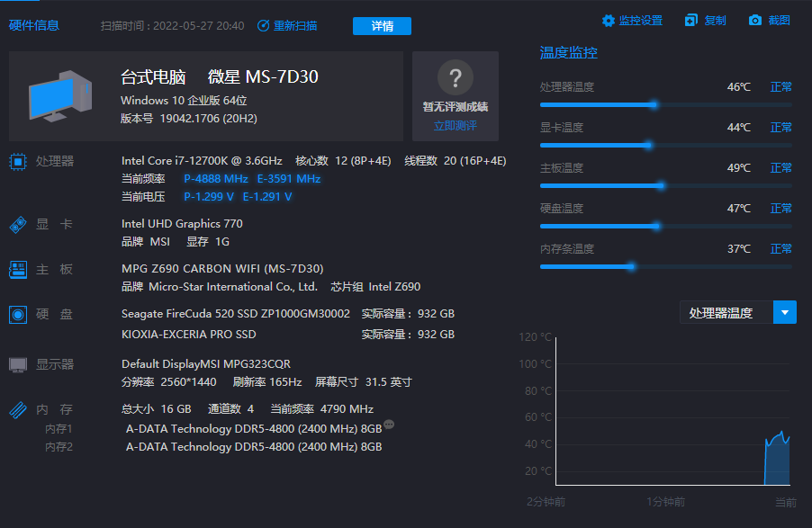
Task: Click the 总大小 16 GB text
Action: point(157,409)
